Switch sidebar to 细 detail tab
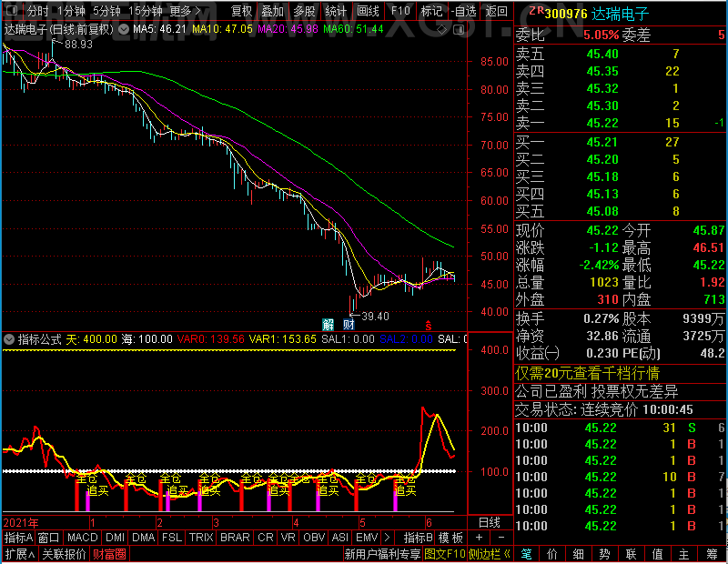728x564 pixels. [578, 554]
